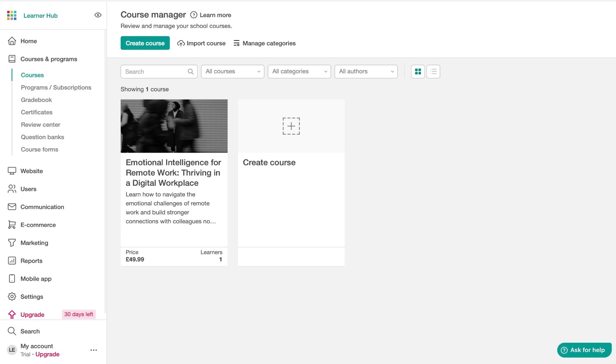Click the Learner Hub colorful grid logo
Screen dimensions: 616x364
[12, 15]
